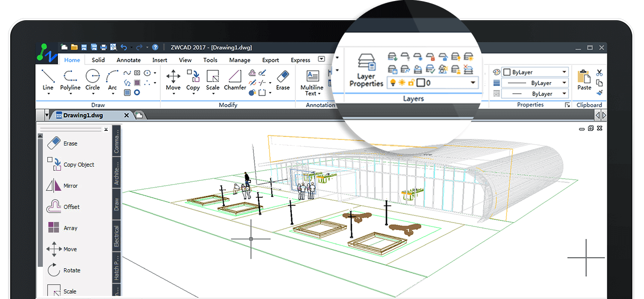
Task: Click the Copy tool in Modify ribbon panel
Action: (193, 80)
